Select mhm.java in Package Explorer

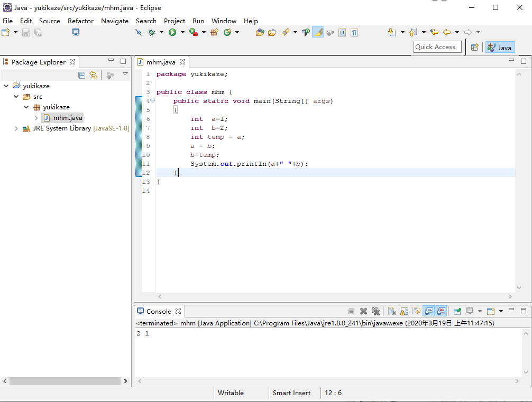click(68, 118)
